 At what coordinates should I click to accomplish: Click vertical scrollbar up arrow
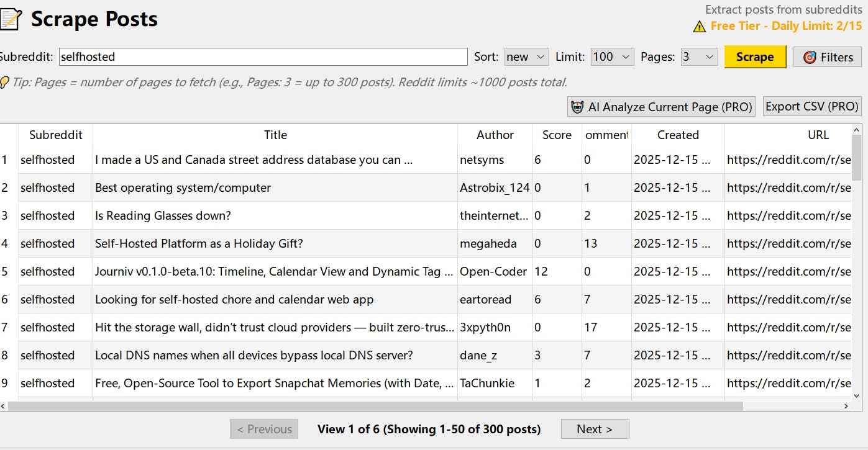tap(857, 130)
